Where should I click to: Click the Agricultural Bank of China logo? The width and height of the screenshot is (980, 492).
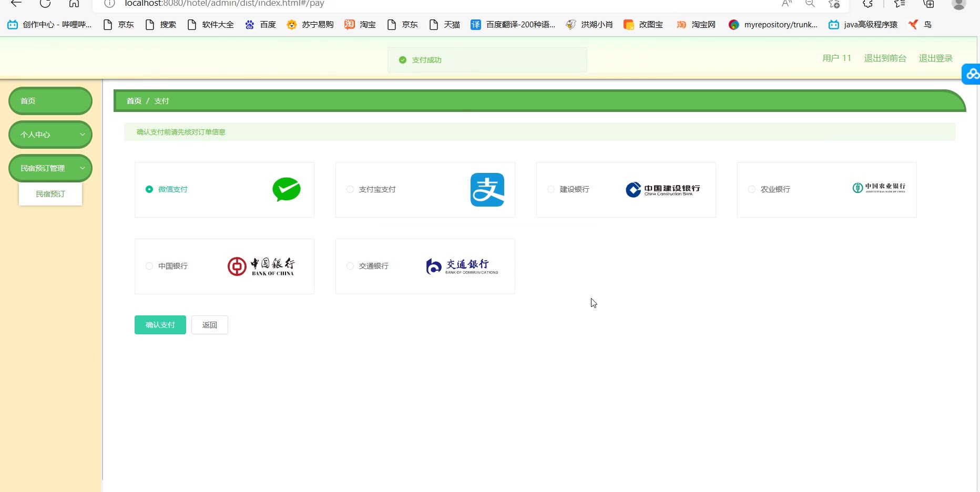(x=879, y=188)
